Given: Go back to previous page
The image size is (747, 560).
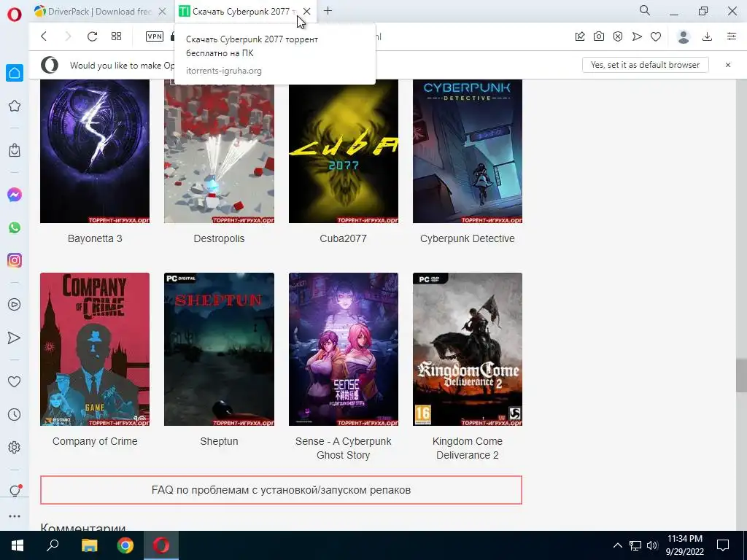Looking at the screenshot, I should (x=44, y=36).
